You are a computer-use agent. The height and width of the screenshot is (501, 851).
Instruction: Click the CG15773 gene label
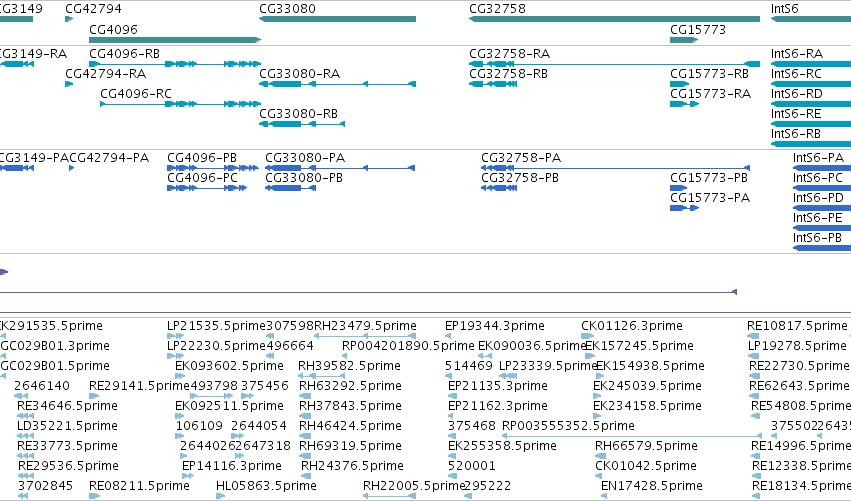coord(697,29)
